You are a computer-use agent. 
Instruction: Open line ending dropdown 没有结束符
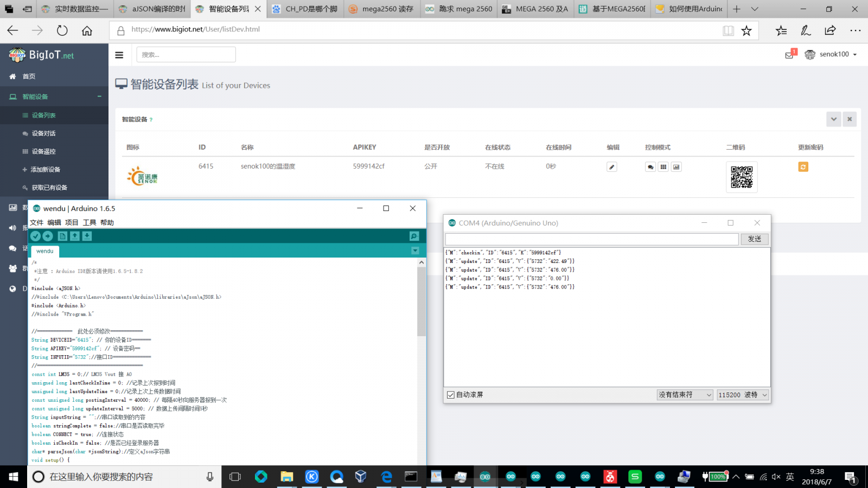(685, 395)
